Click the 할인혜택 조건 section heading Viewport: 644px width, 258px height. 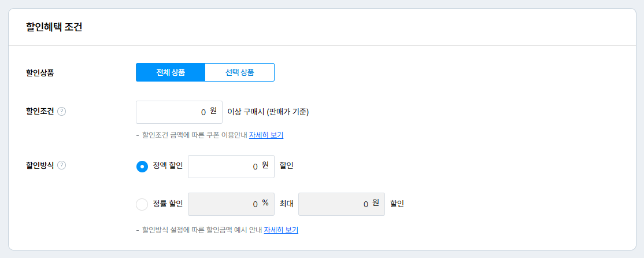click(x=54, y=27)
